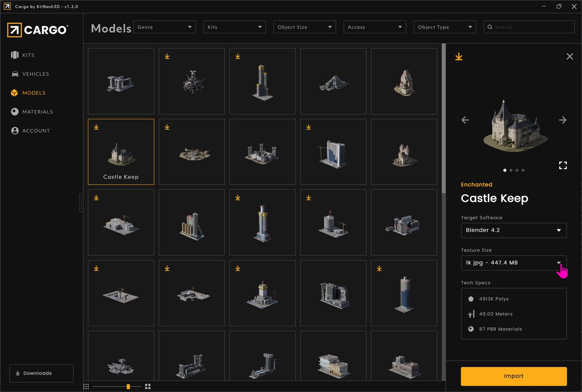
Task: Click the height icon beside 49.00 Meters
Action: tap(470, 314)
